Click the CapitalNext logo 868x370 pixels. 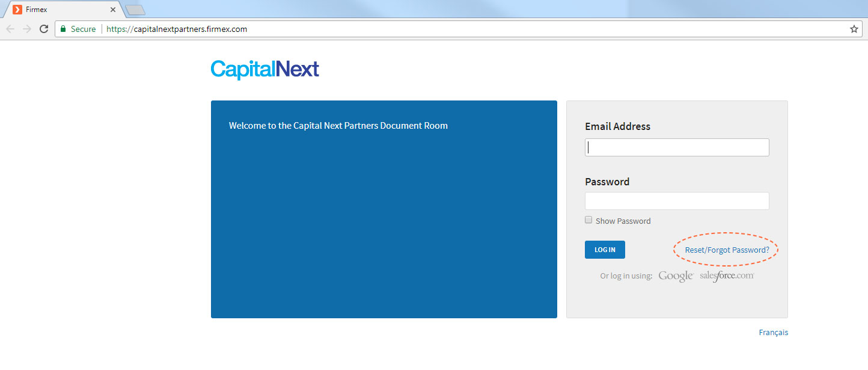[264, 70]
